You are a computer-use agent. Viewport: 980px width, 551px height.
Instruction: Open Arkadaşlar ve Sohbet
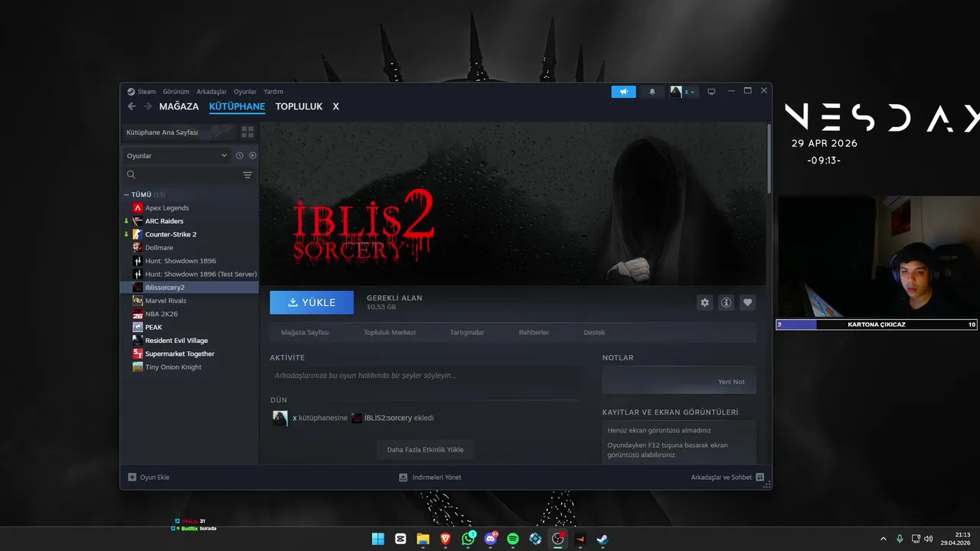pos(727,477)
